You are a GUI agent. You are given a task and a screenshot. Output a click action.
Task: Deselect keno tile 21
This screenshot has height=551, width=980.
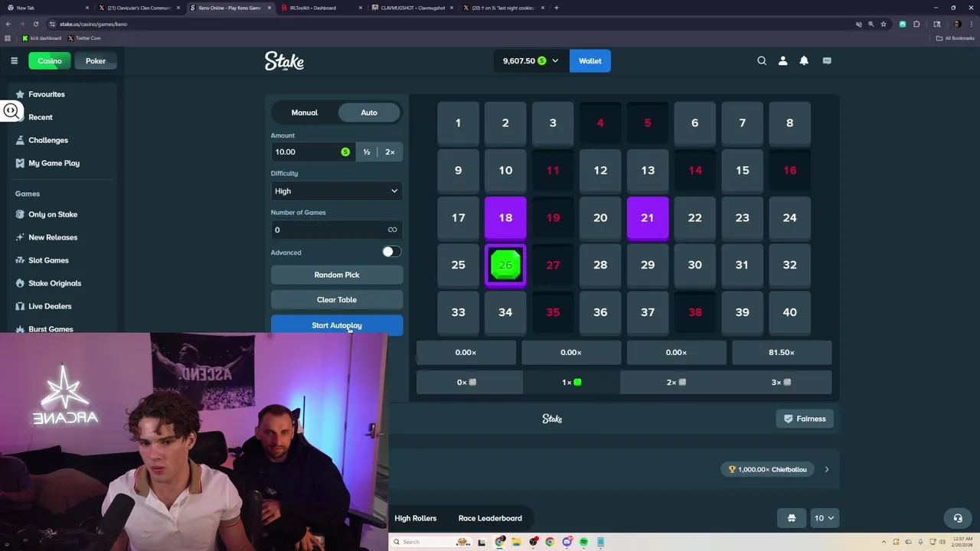pyautogui.click(x=648, y=218)
